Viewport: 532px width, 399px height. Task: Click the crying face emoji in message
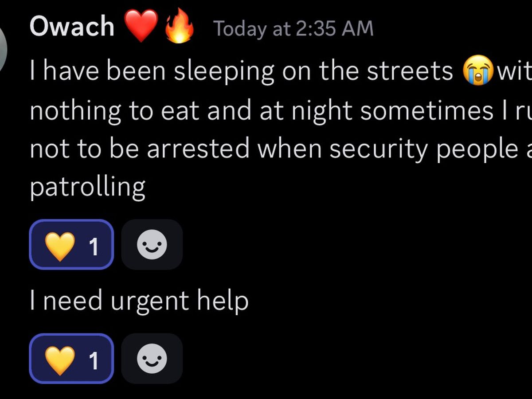[478, 71]
